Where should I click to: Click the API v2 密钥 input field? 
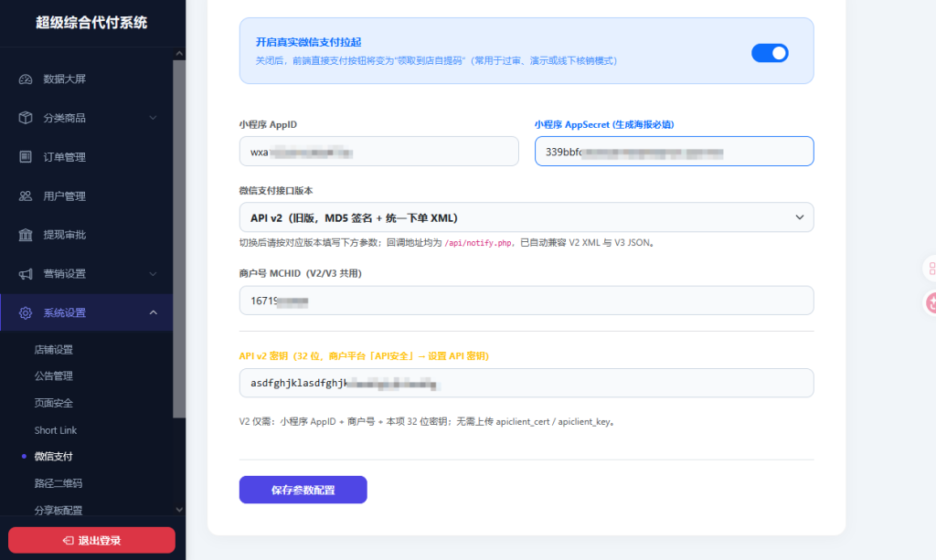pos(526,383)
